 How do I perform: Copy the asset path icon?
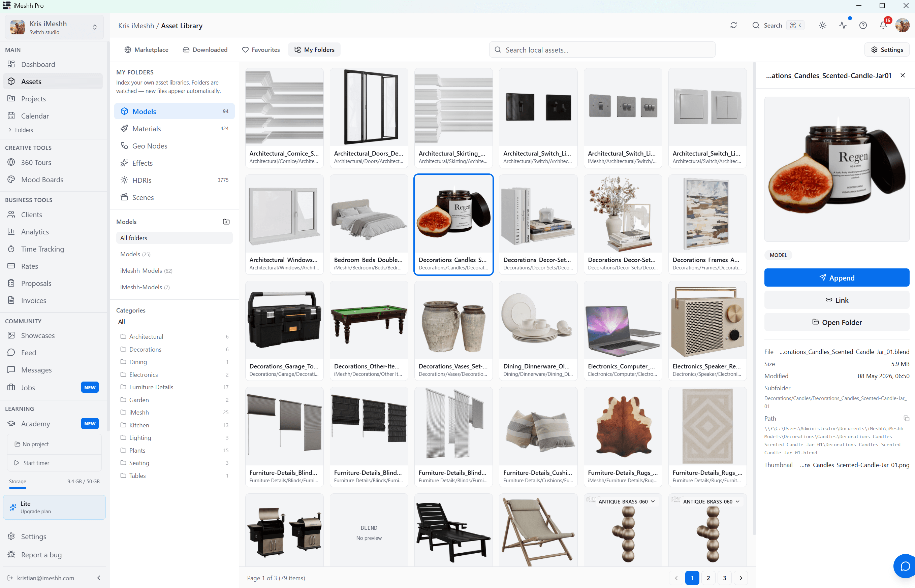point(906,419)
